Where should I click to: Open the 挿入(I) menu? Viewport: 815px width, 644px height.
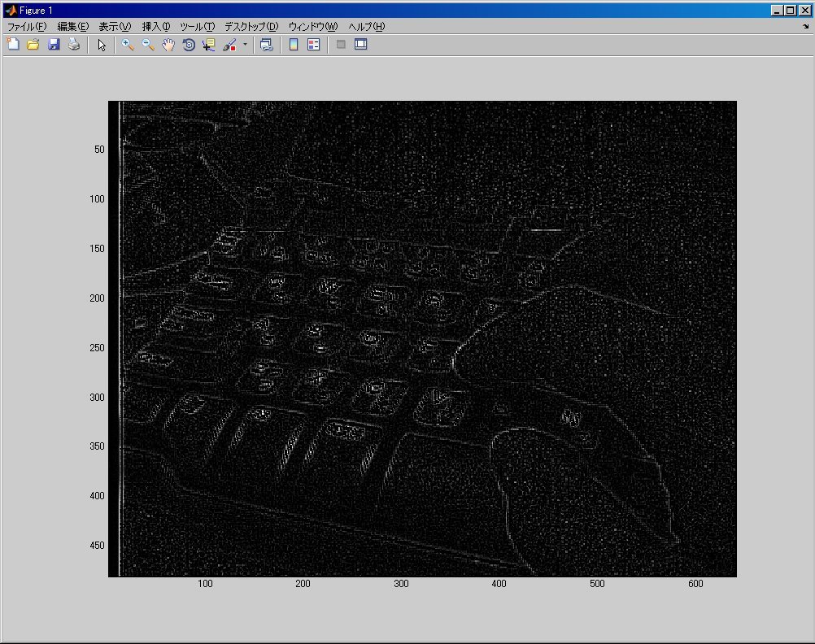(156, 27)
